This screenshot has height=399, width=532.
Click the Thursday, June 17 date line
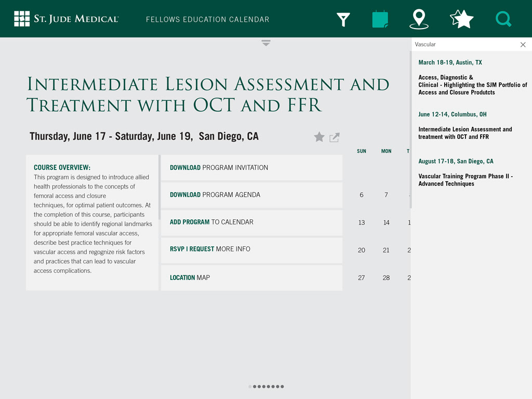(x=144, y=137)
